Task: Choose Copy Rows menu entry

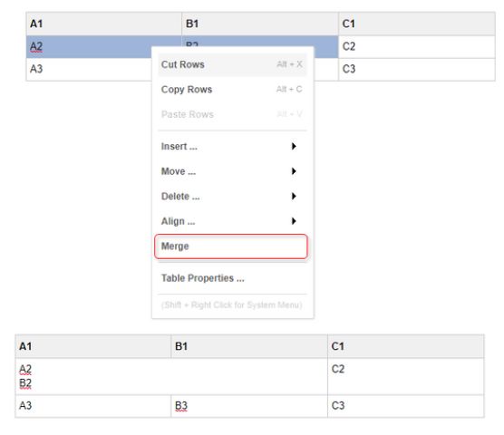Action: tap(232, 90)
